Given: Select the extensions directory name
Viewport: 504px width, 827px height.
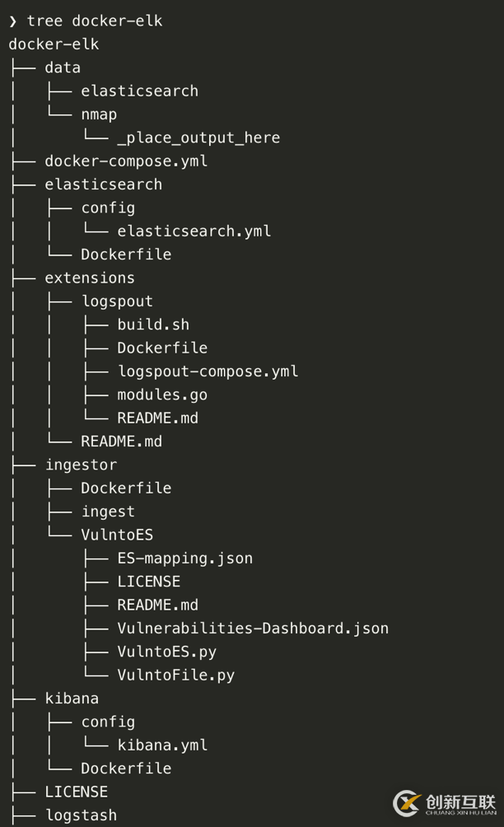Looking at the screenshot, I should (90, 278).
